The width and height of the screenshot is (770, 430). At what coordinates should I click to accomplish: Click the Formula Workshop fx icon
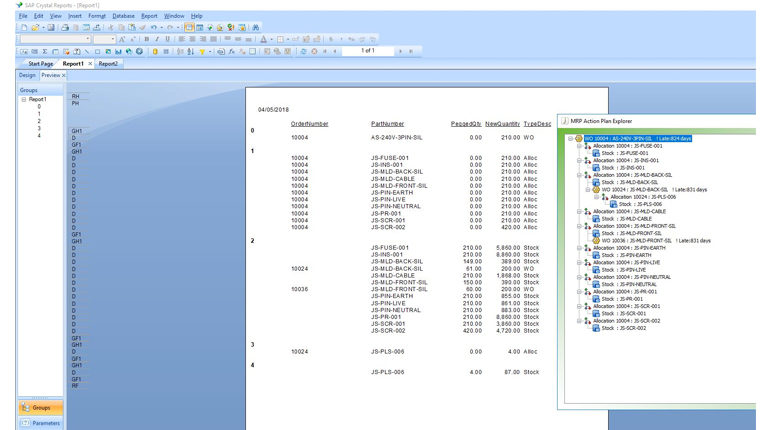tap(231, 51)
